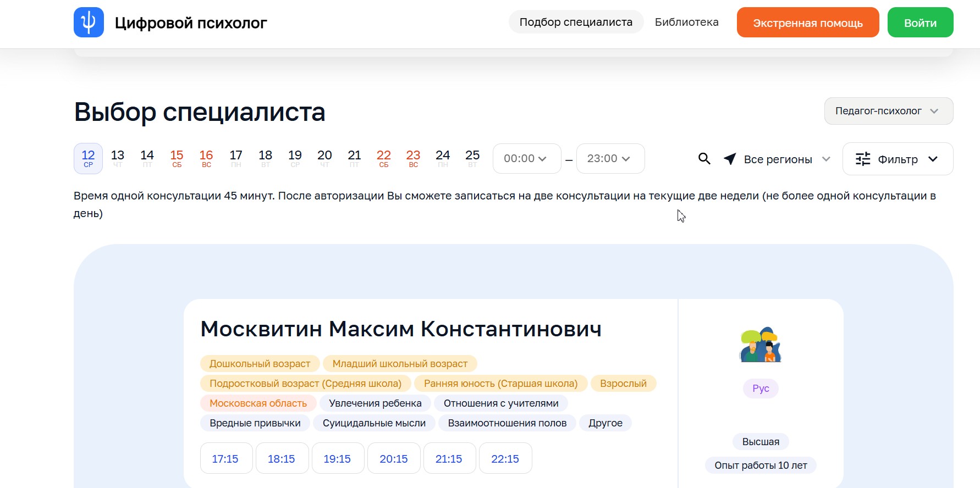Click the specialist avatar illustration
Image resolution: width=980 pixels, height=488 pixels.
pyautogui.click(x=761, y=345)
